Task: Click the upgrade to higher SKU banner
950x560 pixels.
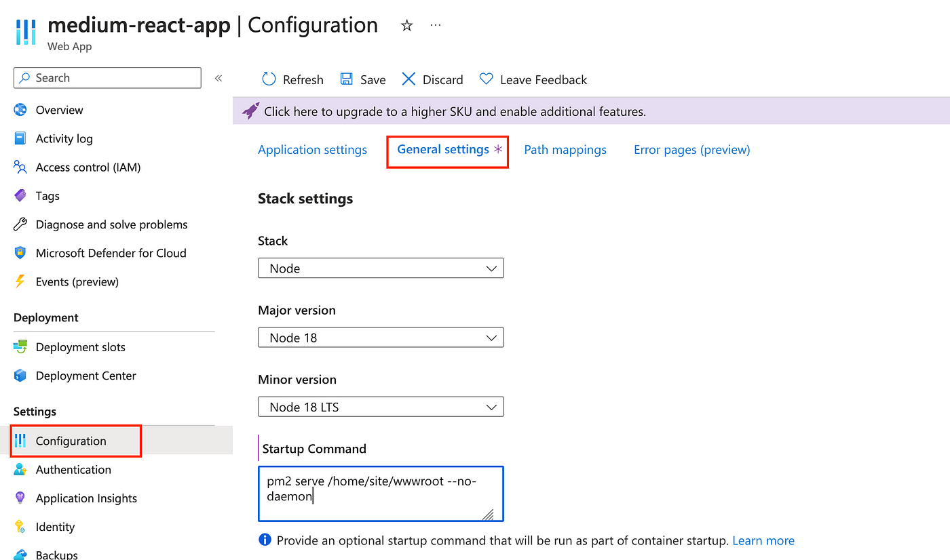Action: tap(591, 111)
